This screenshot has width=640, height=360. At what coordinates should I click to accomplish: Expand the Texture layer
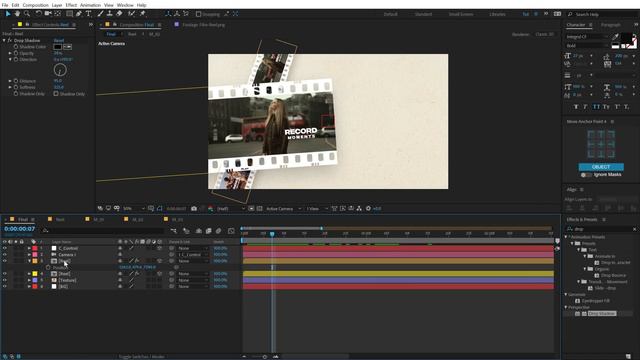point(29,280)
